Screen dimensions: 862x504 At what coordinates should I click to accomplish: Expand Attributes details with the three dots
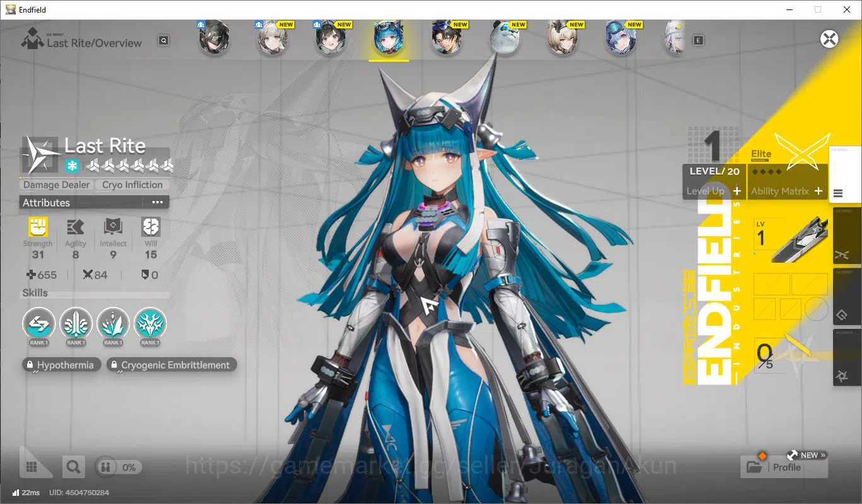pos(157,202)
